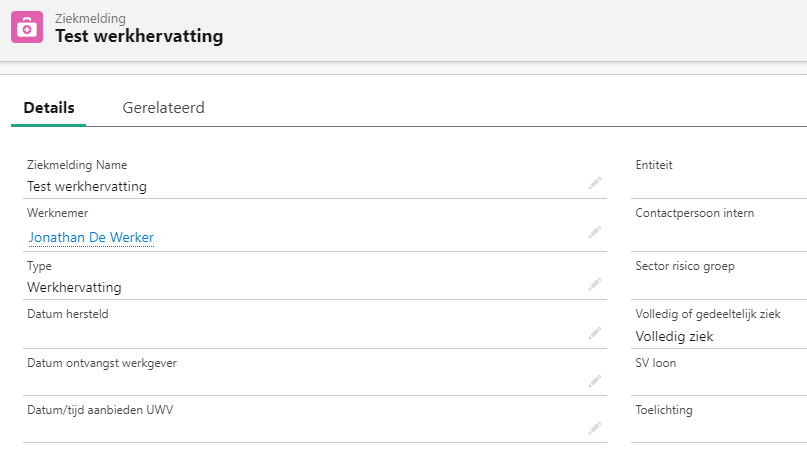Screen dimensions: 807x450
Task: Click pencil icon for Datum/tijd aanbieden UWV
Action: (595, 428)
